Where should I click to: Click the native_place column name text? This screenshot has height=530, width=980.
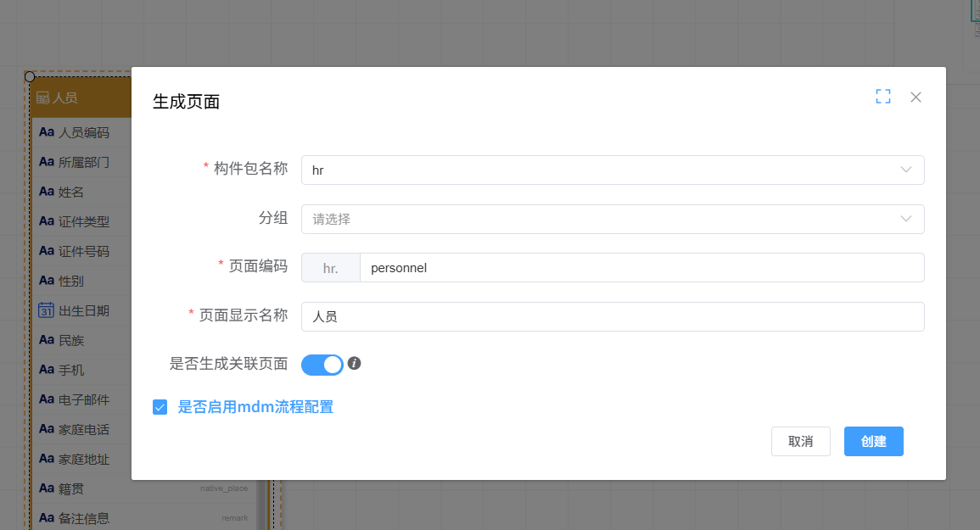[x=224, y=488]
